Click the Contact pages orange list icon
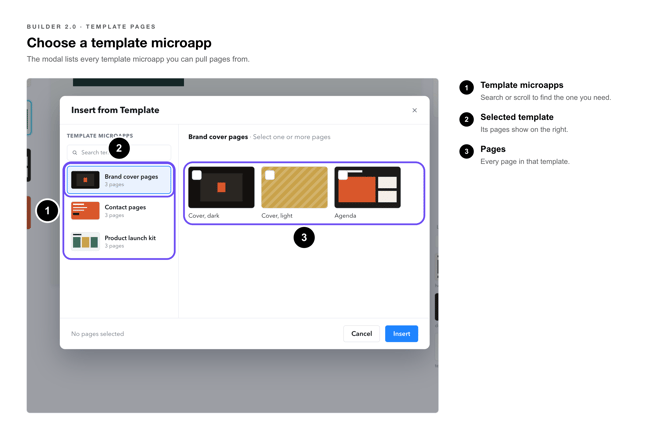This screenshot has height=430, width=670. pyautogui.click(x=85, y=211)
